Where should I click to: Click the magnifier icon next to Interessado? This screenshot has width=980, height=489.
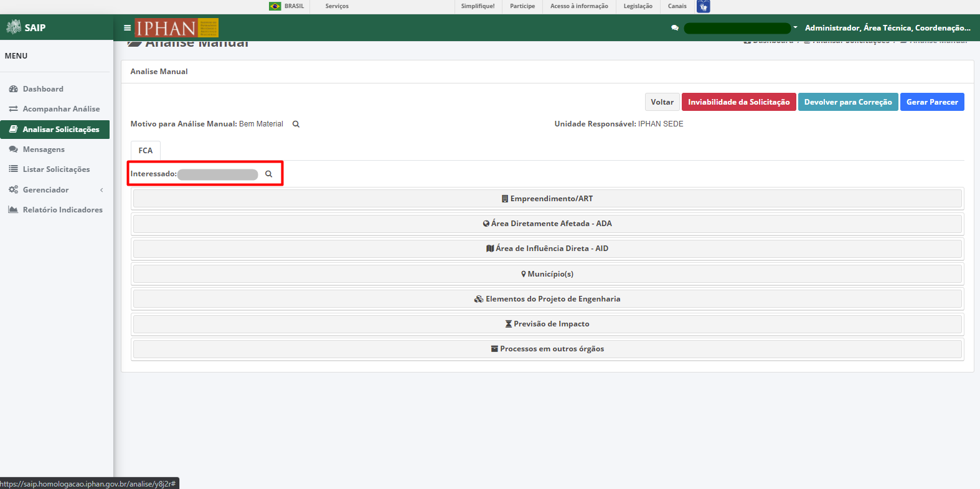[269, 174]
